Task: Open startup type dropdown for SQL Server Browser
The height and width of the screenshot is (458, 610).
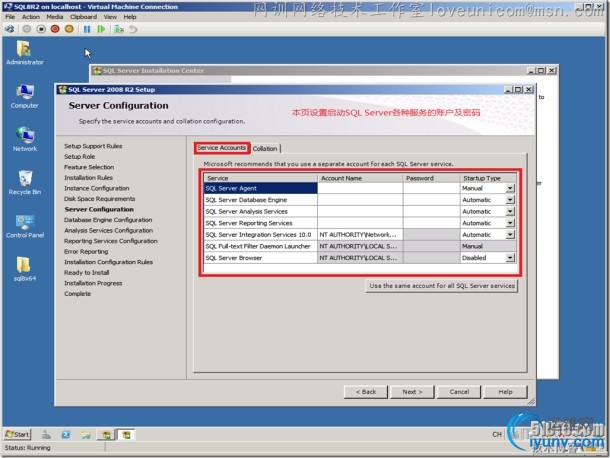Action: 510,258
